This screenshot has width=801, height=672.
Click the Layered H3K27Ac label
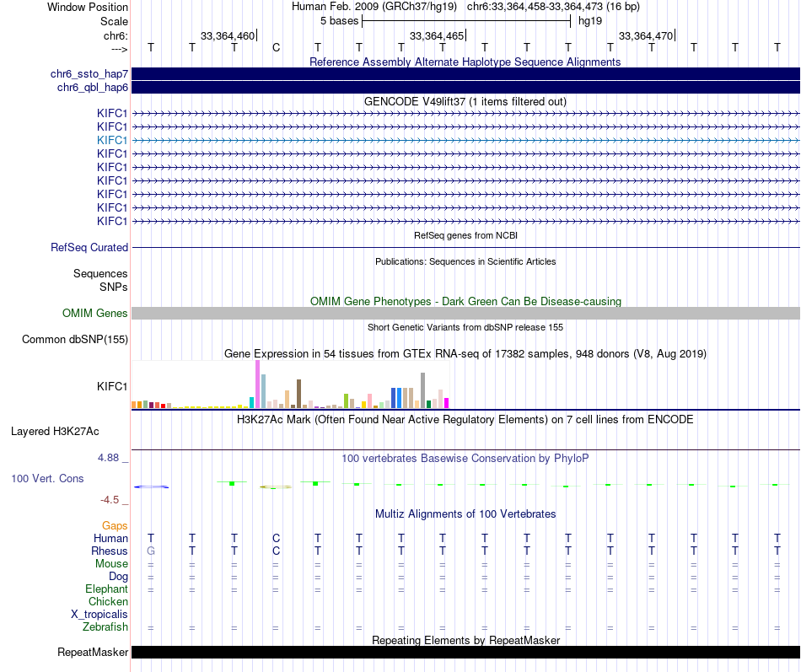pyautogui.click(x=55, y=432)
